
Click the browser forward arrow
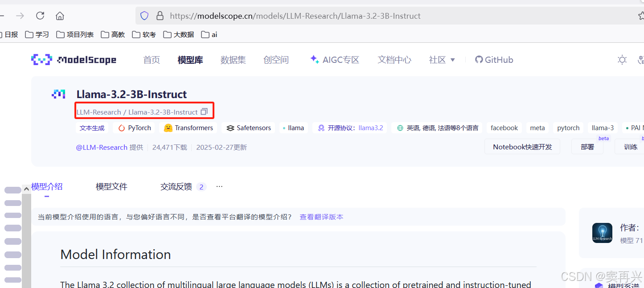[x=20, y=16]
